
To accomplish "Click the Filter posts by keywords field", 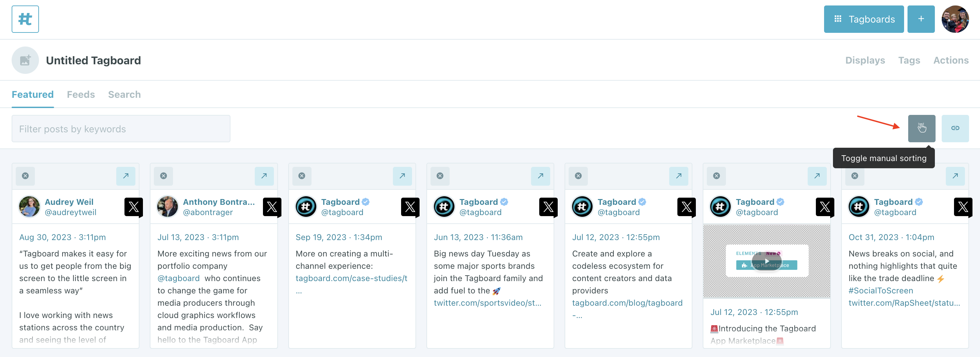I will pyautogui.click(x=121, y=129).
